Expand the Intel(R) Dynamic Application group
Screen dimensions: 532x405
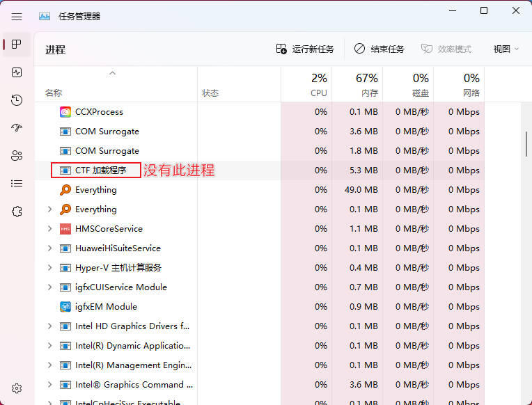(x=49, y=346)
